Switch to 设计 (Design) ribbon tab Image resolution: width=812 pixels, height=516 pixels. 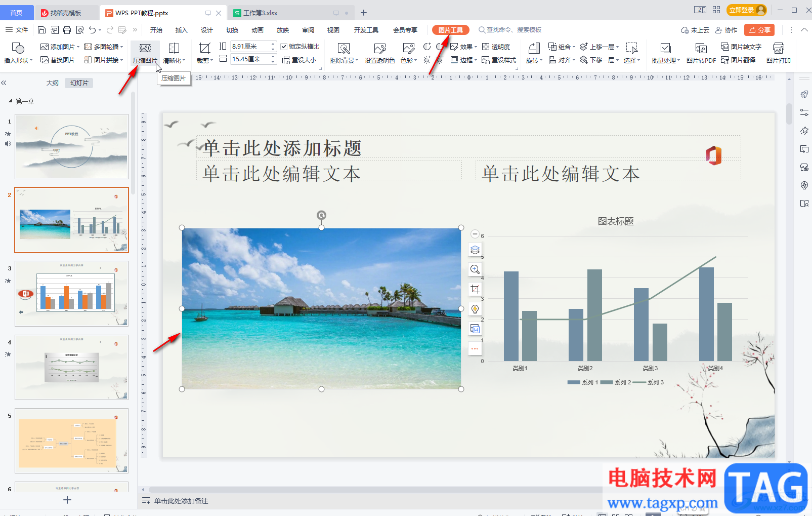[x=206, y=30]
